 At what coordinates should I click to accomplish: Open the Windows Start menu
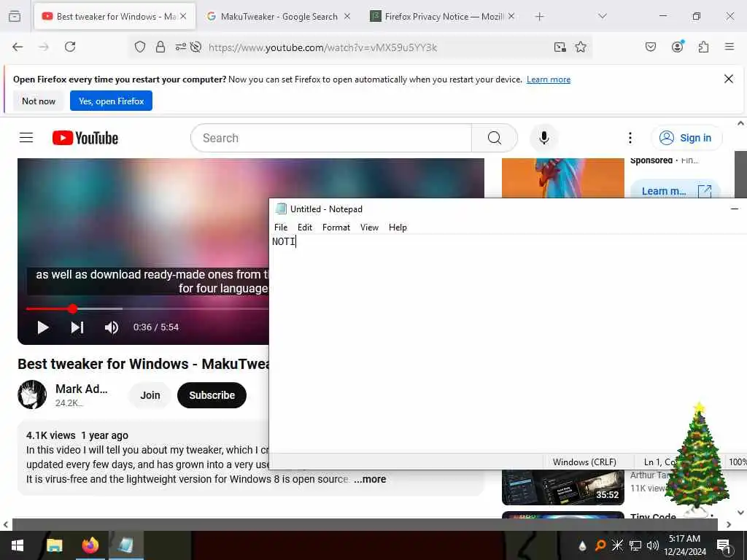(x=18, y=545)
